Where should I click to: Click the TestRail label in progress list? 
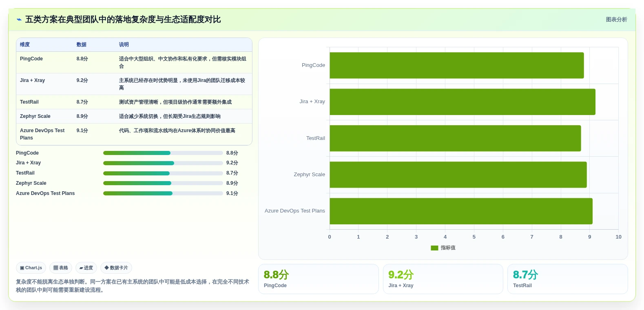tap(25, 173)
